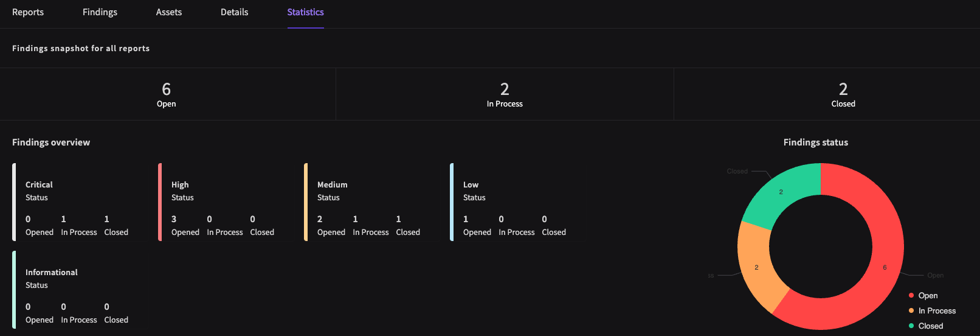Screen dimensions: 980x336
Task: Select the Details tab
Action: 234,12
